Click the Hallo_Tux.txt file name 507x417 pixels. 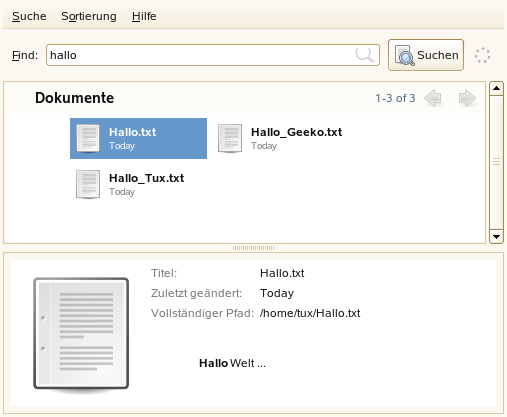point(146,178)
